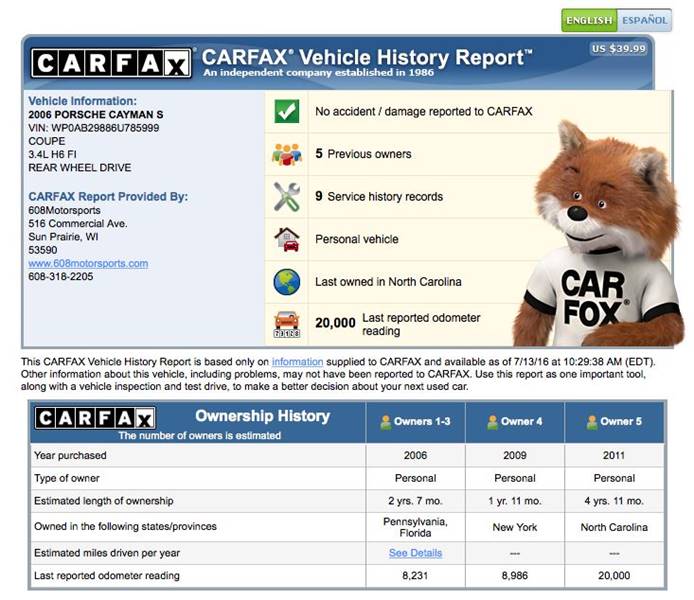Select 'Personal vehicle' summary row
The height and width of the screenshot is (600, 694).
tap(357, 239)
